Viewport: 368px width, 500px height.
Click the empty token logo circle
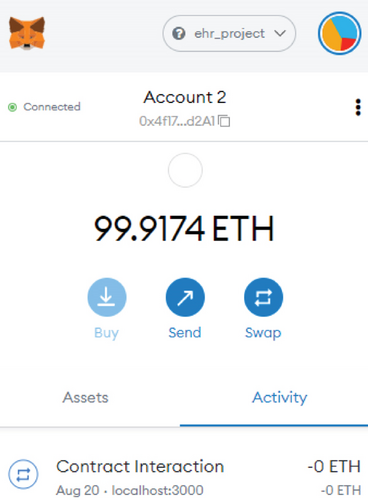(185, 170)
